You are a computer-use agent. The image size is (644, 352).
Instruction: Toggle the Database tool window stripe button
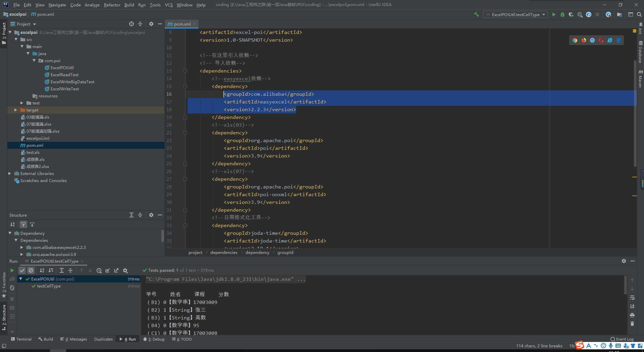point(640,52)
